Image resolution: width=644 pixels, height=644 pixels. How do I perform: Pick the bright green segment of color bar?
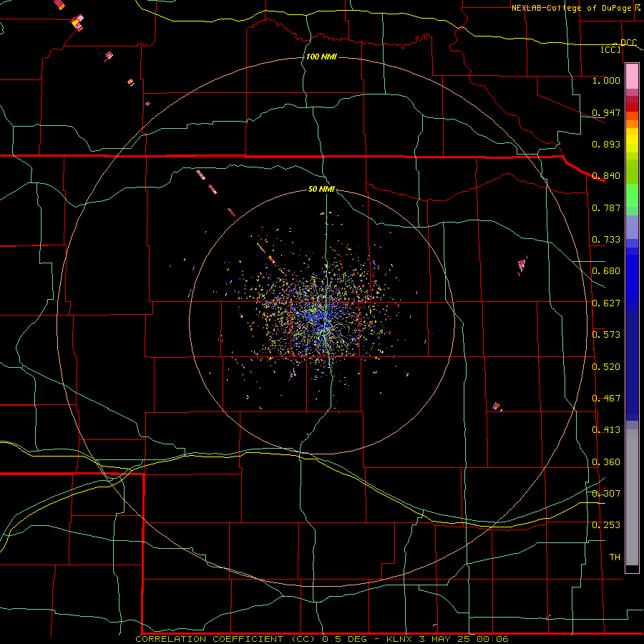[x=632, y=195]
